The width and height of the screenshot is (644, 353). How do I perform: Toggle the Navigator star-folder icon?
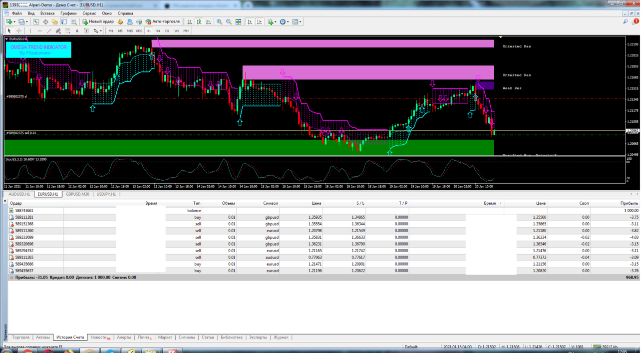coord(55,22)
